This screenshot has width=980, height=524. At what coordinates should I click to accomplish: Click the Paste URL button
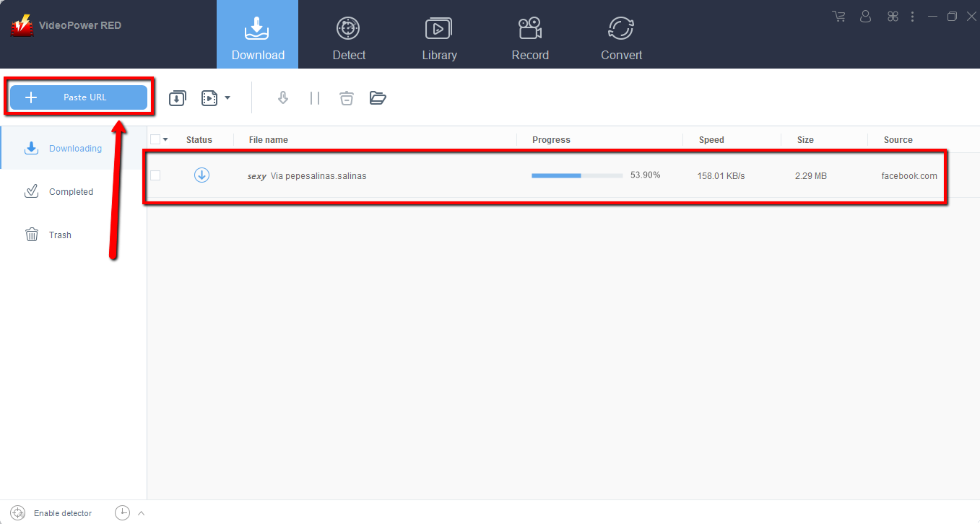[x=78, y=97]
